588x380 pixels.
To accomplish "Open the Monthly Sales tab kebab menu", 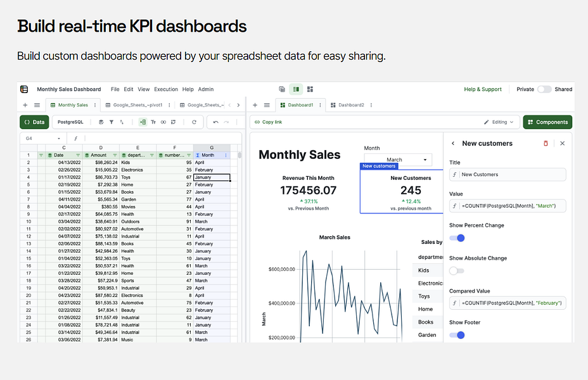I will [95, 105].
